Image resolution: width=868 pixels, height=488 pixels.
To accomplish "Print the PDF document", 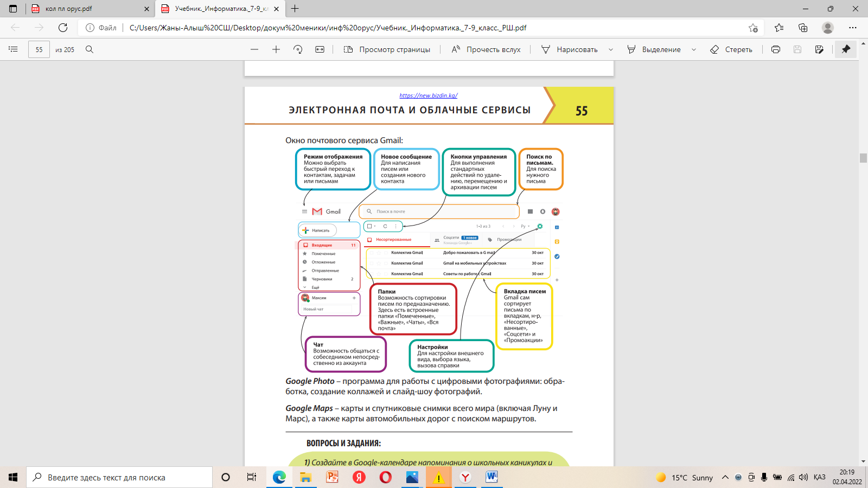I will (776, 49).
